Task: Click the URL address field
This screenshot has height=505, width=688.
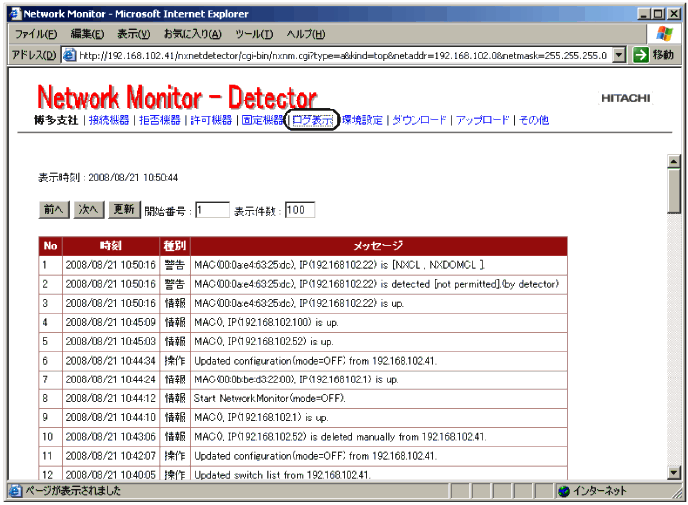Action: [x=343, y=55]
